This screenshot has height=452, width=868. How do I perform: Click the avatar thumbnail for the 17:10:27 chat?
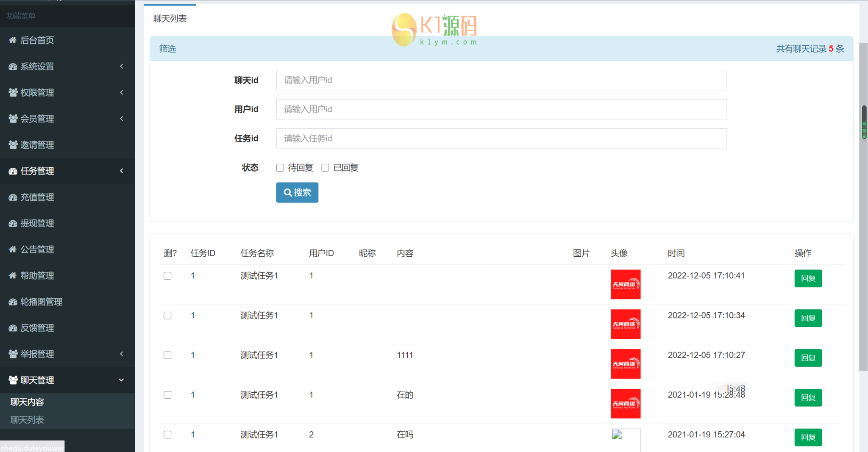pos(625,364)
